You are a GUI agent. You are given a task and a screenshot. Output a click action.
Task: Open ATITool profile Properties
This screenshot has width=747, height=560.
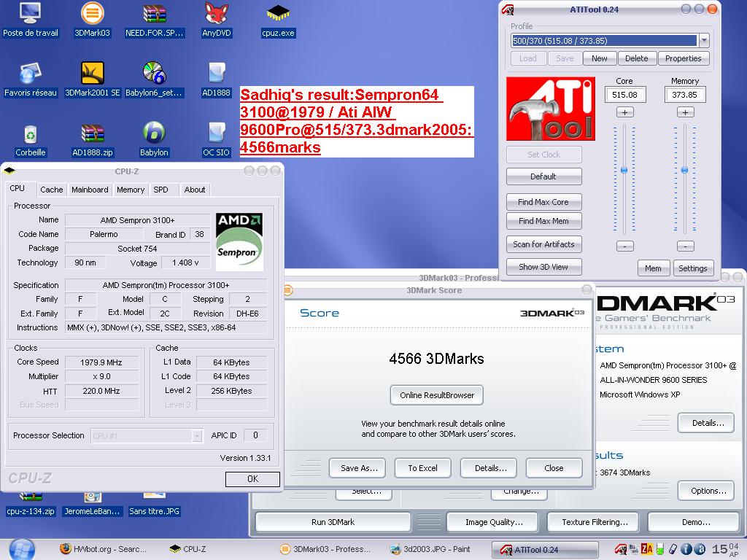point(683,58)
